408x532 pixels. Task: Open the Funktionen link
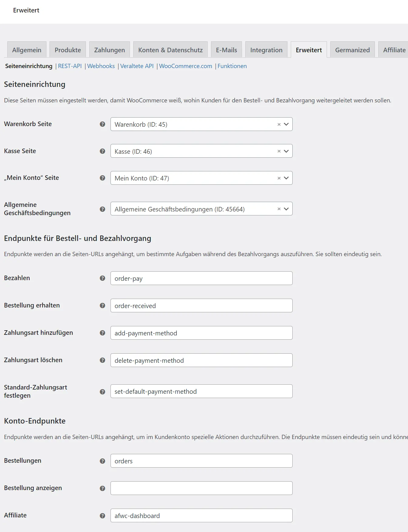232,66
